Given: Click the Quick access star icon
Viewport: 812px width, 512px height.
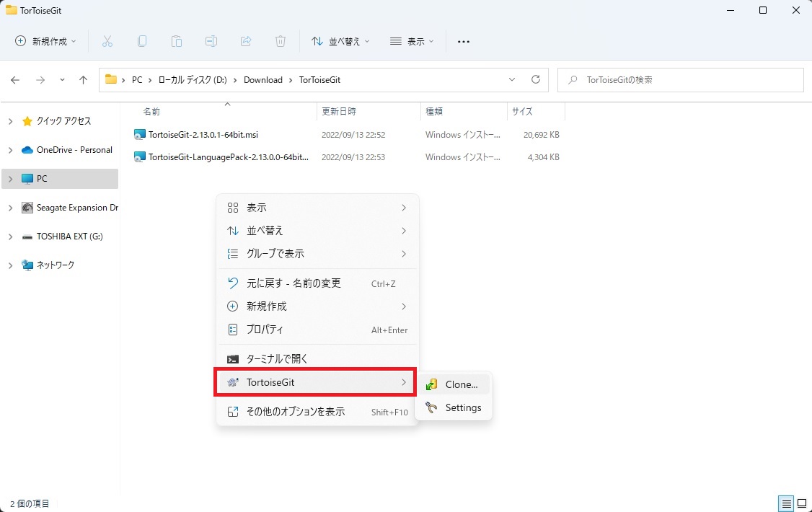Looking at the screenshot, I should [27, 121].
